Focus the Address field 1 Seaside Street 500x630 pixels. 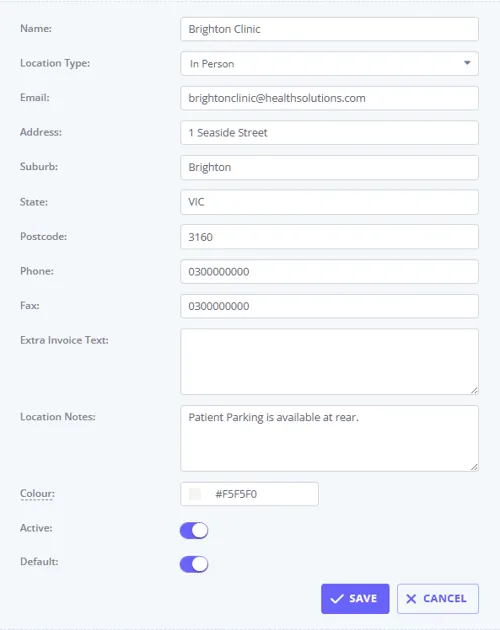pos(329,133)
